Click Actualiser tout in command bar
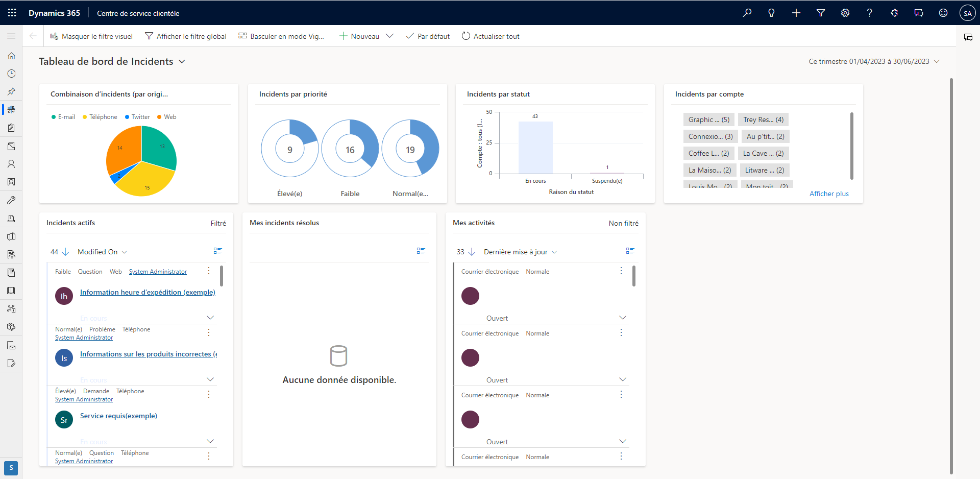Viewport: 980px width, 479px height. click(x=491, y=36)
